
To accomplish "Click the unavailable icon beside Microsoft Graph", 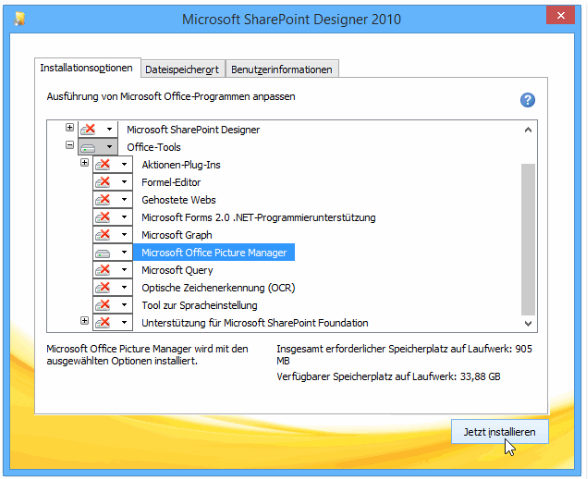I will [103, 235].
